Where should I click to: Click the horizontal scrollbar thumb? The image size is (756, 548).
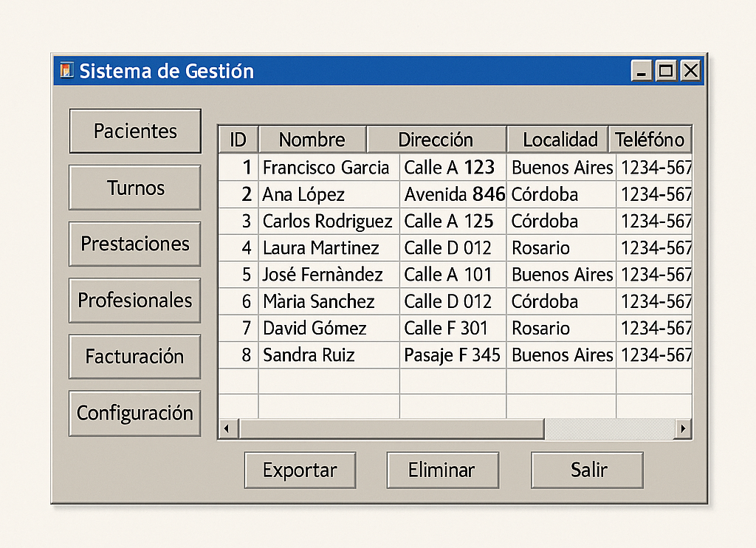(391, 428)
